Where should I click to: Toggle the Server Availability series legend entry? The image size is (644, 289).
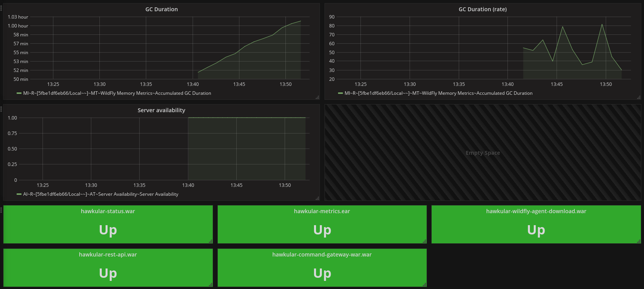pyautogui.click(x=101, y=194)
